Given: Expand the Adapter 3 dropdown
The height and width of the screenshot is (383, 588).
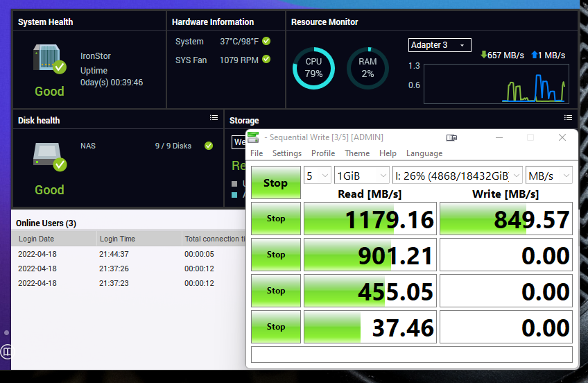Looking at the screenshot, I should click(x=440, y=45).
